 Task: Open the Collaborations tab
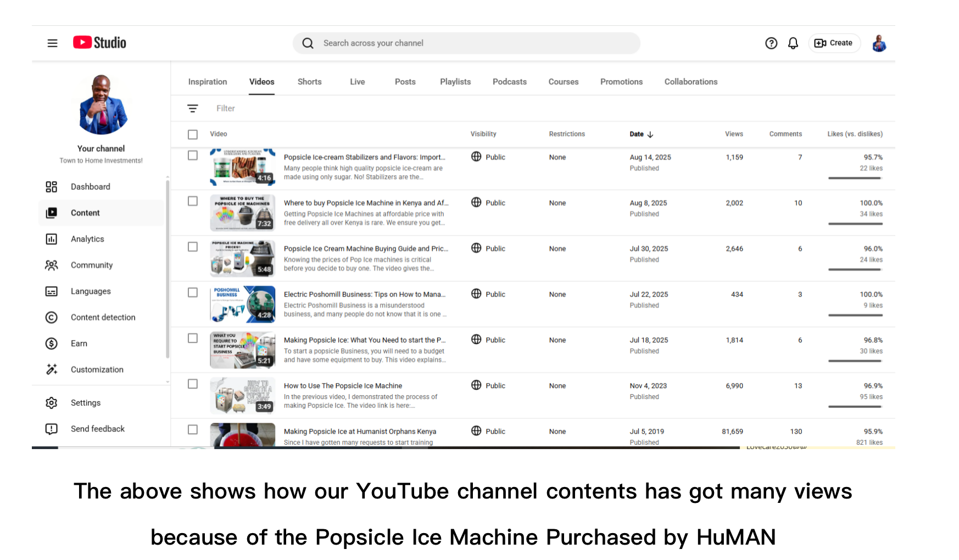pyautogui.click(x=691, y=82)
